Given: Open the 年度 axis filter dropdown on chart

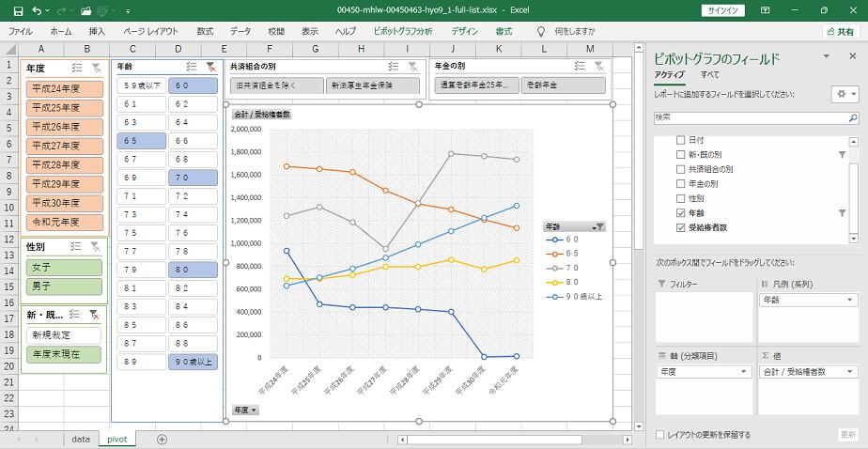Looking at the screenshot, I should pos(245,410).
